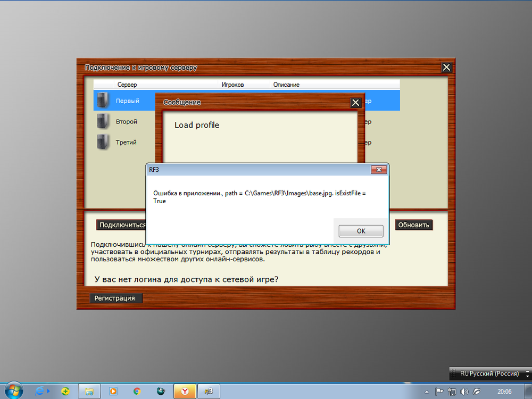Viewport: 532px width, 399px height.
Task: Sort by the Описание column header
Action: pos(286,85)
